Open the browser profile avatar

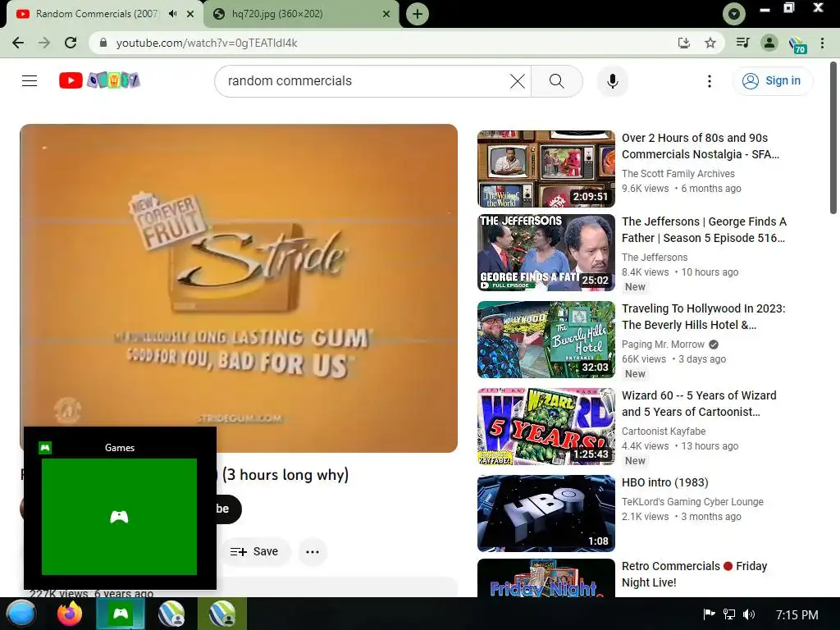(769, 43)
